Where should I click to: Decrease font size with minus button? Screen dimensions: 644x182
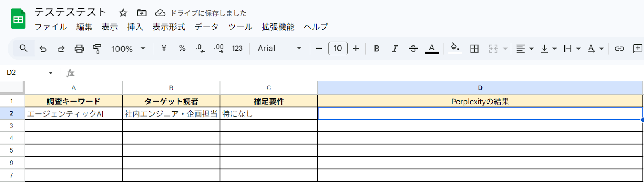(x=319, y=48)
